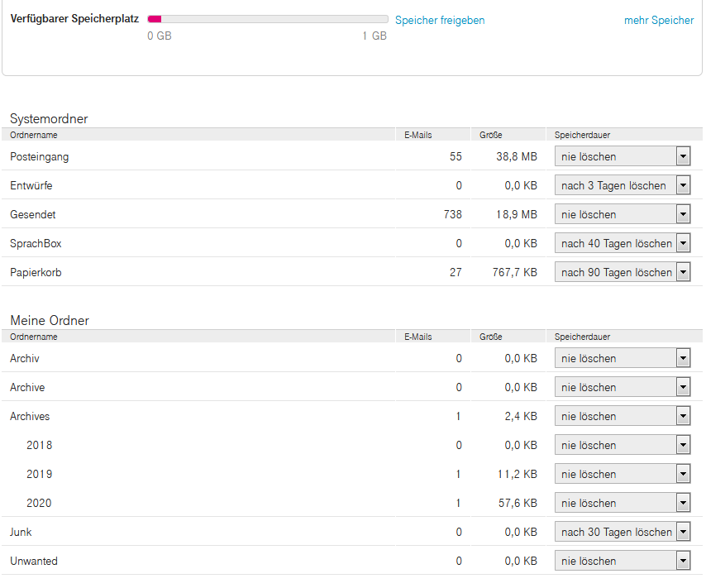Follow the mehr Speicher link
Image resolution: width=706 pixels, height=588 pixels.
tap(659, 21)
